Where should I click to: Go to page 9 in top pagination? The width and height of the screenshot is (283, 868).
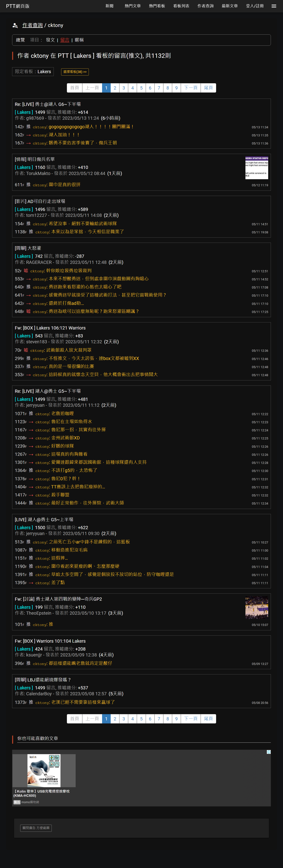(176, 88)
